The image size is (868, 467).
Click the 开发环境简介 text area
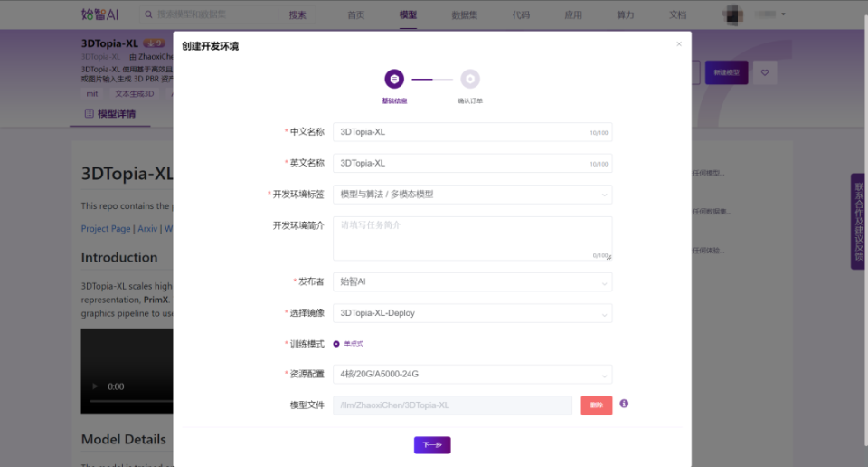472,238
